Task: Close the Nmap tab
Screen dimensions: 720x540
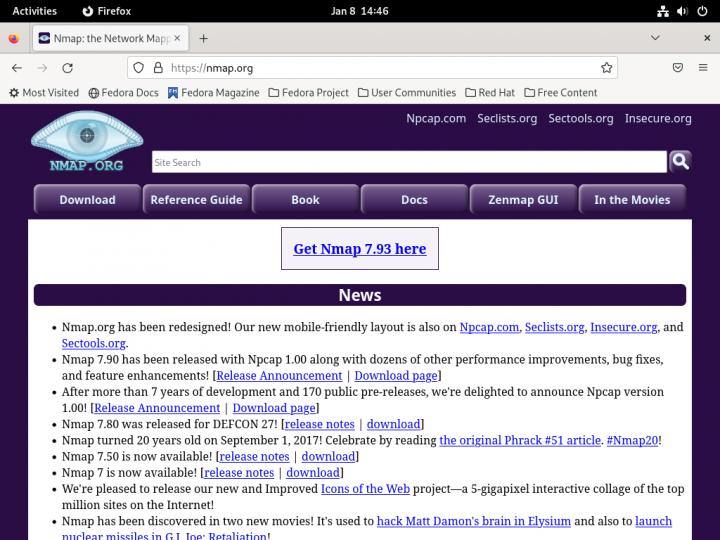Action: 177,38
